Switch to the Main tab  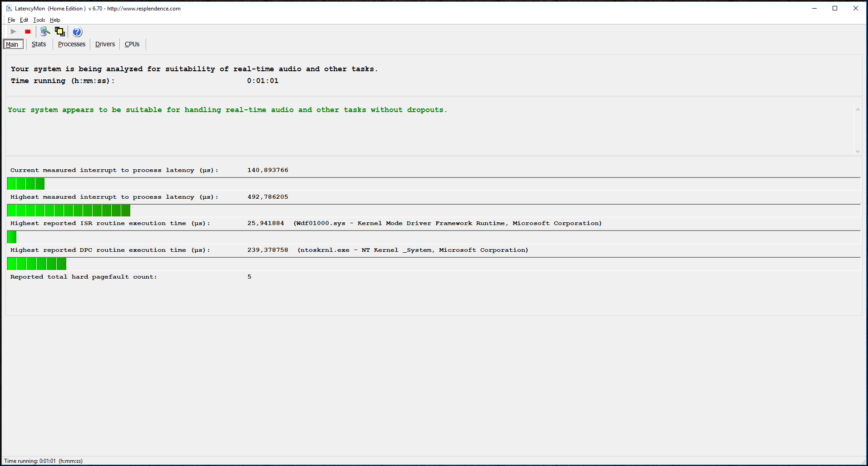(x=13, y=44)
